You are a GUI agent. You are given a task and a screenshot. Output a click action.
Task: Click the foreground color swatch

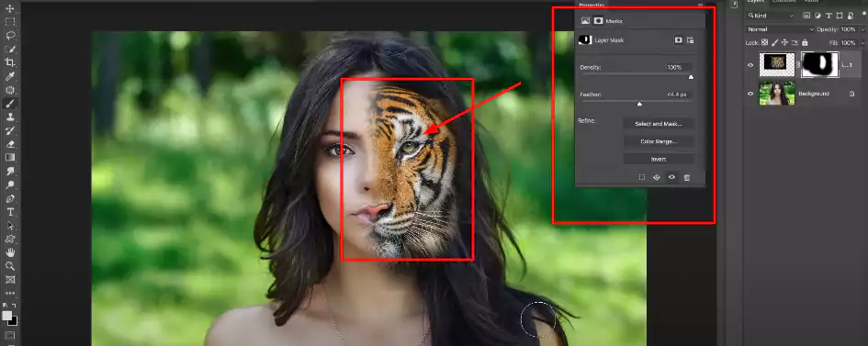coord(6,316)
